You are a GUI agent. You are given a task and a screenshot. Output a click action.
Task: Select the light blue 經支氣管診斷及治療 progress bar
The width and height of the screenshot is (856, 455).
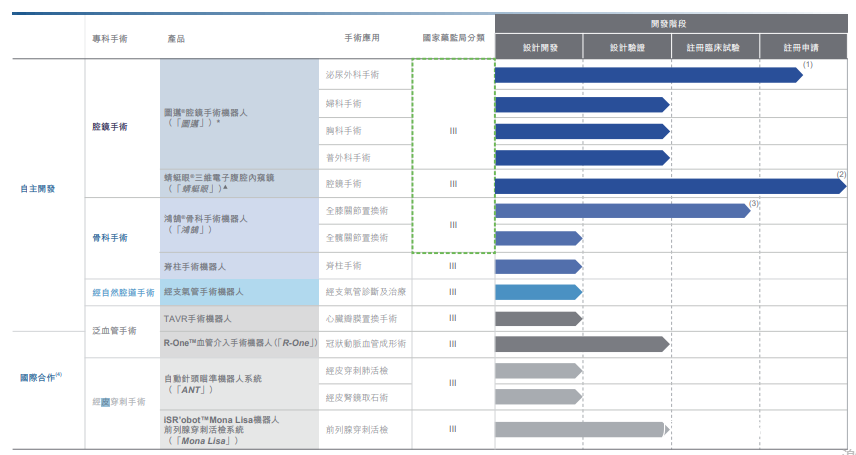537,292
